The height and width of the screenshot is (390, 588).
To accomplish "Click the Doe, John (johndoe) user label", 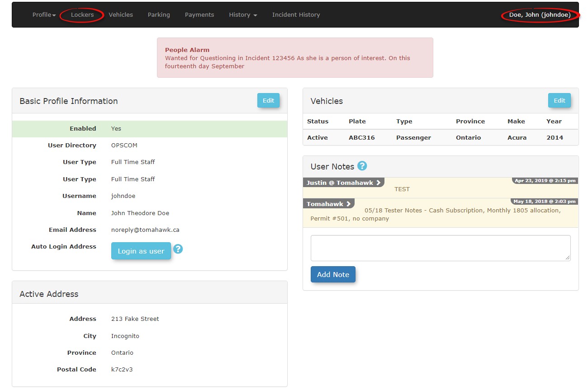I will point(540,15).
